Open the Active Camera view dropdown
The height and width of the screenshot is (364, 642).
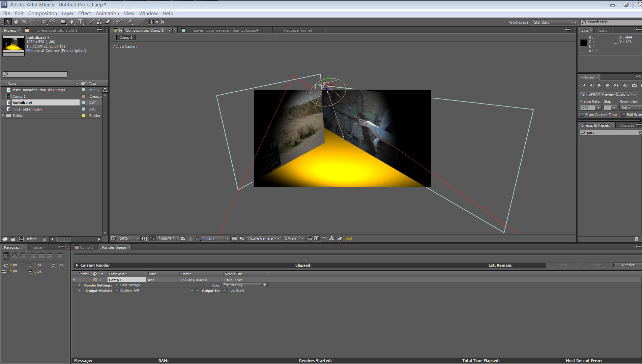[263, 239]
